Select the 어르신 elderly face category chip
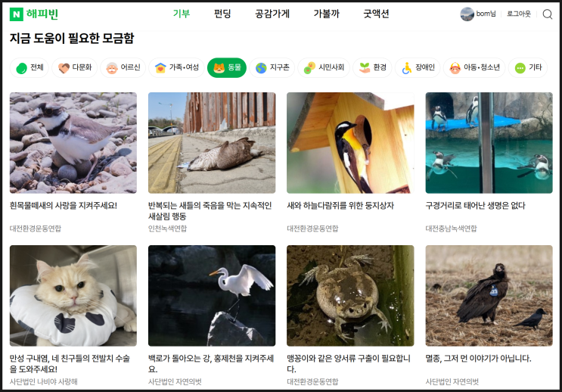562x392 pixels. click(123, 67)
